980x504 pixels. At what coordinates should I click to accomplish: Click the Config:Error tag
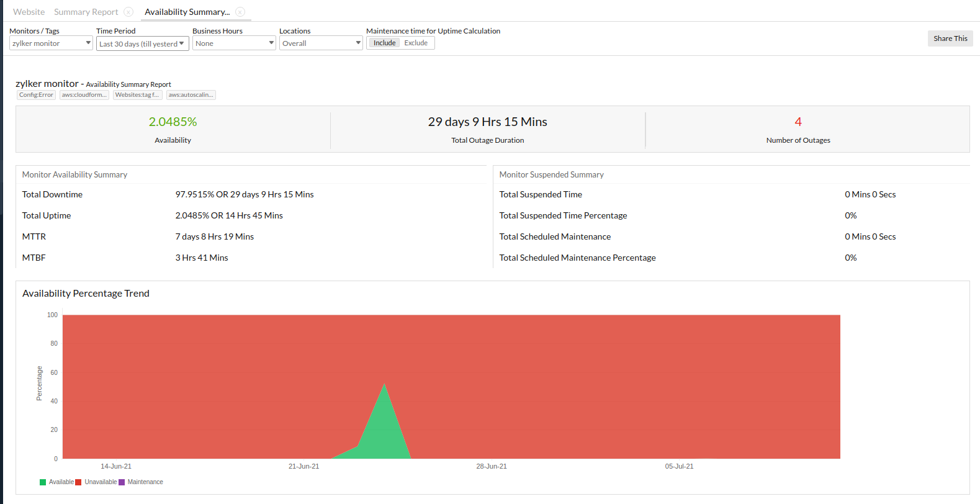pos(36,95)
